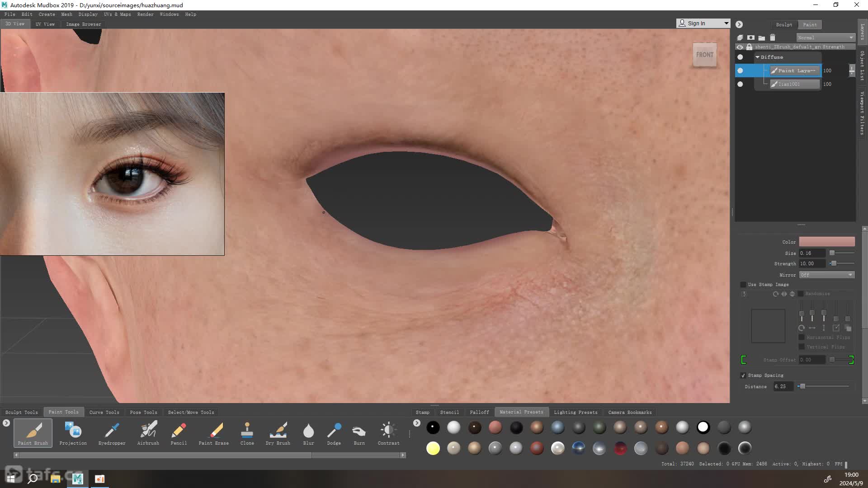Open the Viewport Filters side tab
868x488 pixels.
(x=863, y=113)
